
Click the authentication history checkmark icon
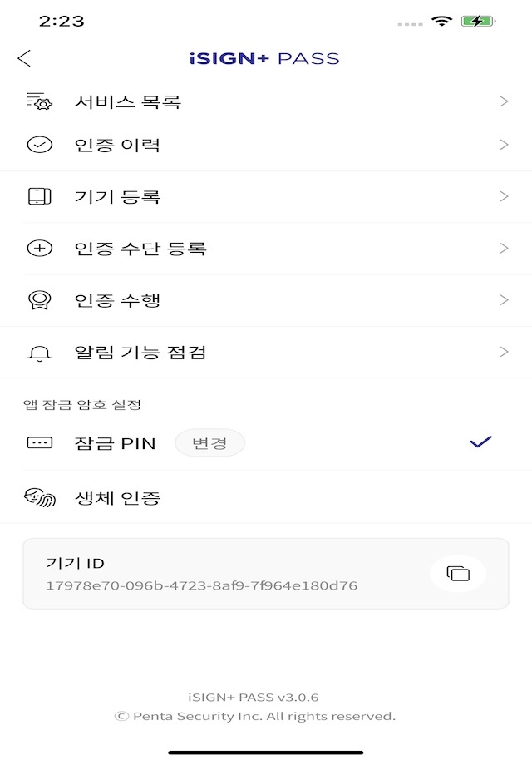39,145
